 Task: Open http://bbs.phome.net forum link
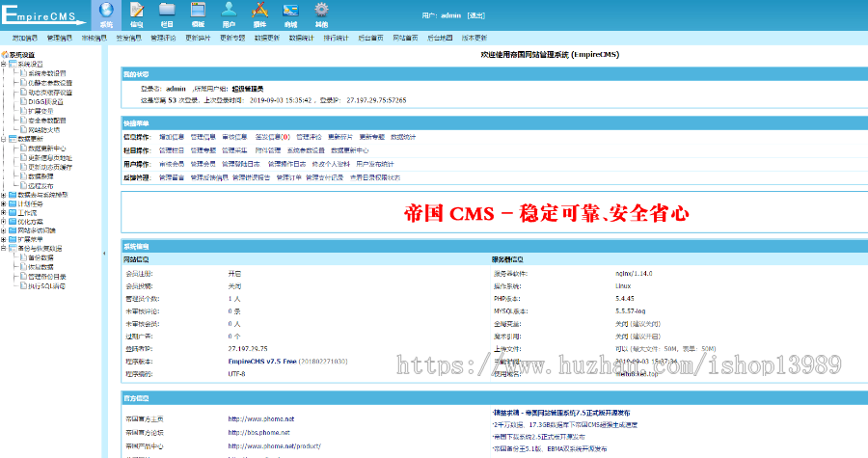259,433
